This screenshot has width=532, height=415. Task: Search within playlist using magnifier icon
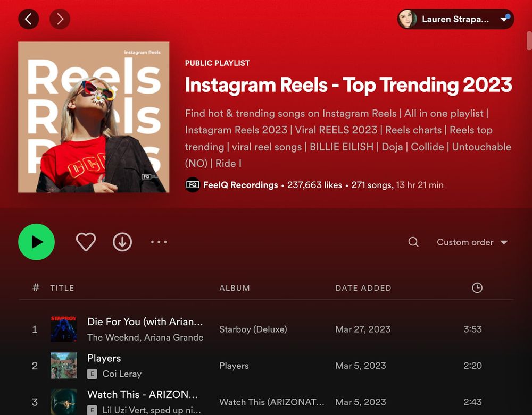(x=413, y=242)
